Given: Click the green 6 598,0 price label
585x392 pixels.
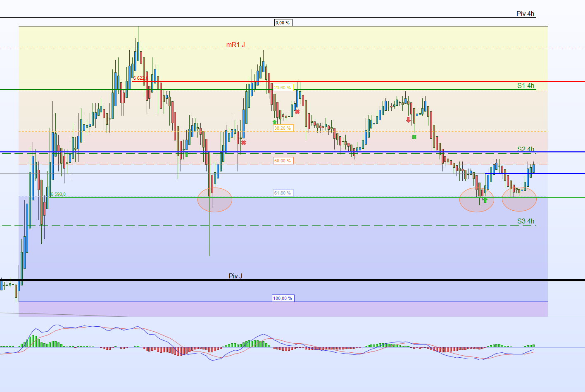Looking at the screenshot, I should point(58,194).
